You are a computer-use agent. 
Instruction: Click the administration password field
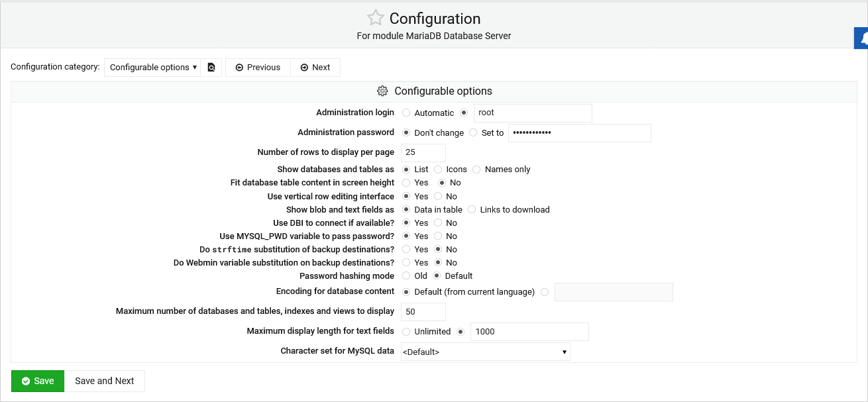pos(580,132)
